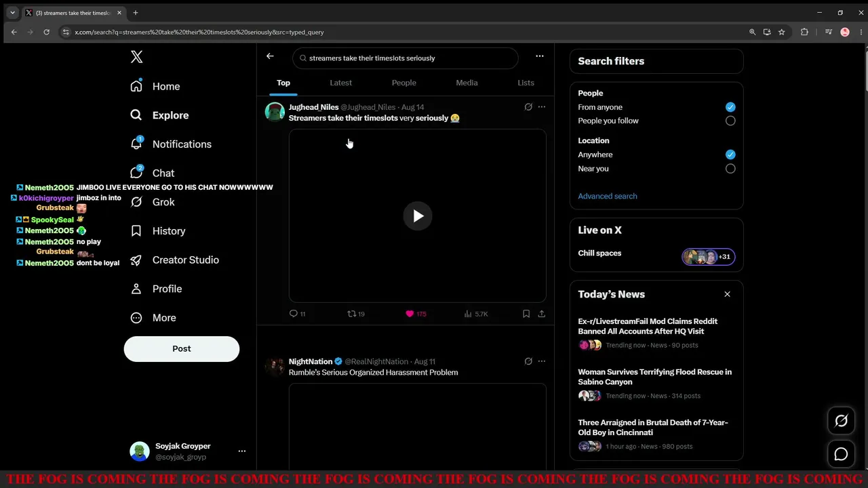Open Jughead_Niles profile avatar
Image resolution: width=868 pixels, height=488 pixels.
pyautogui.click(x=275, y=112)
